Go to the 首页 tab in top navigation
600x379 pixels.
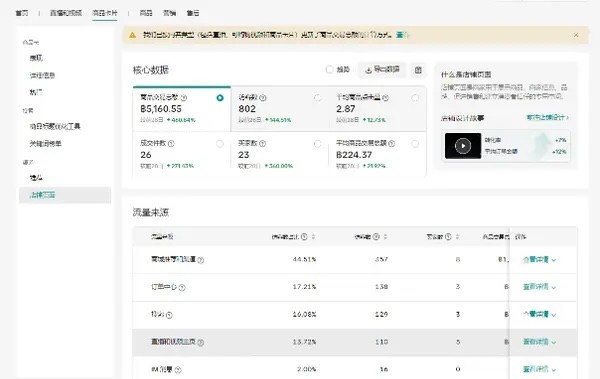22,13
